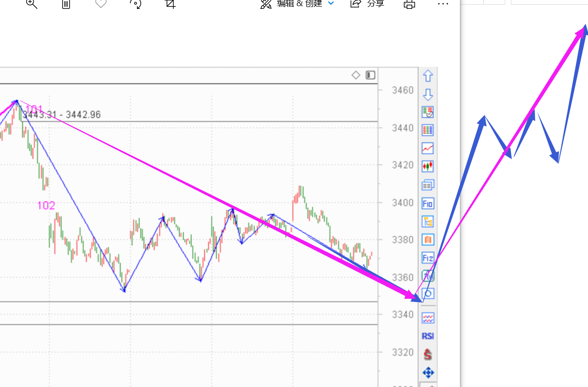Open the stacked windows icon
Image resolution: width=588 pixels, height=387 pixels.
point(428,185)
